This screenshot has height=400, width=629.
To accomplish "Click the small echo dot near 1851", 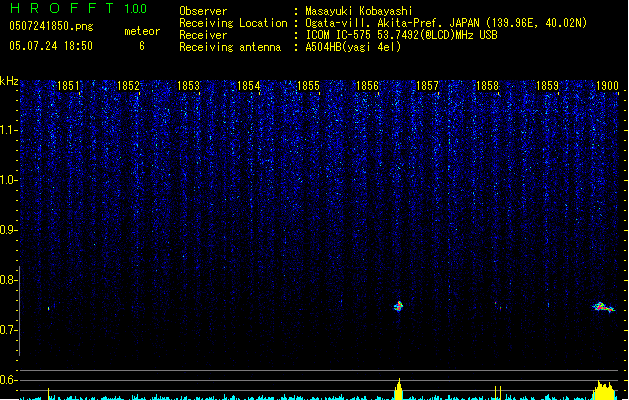I will pyautogui.click(x=49, y=309).
